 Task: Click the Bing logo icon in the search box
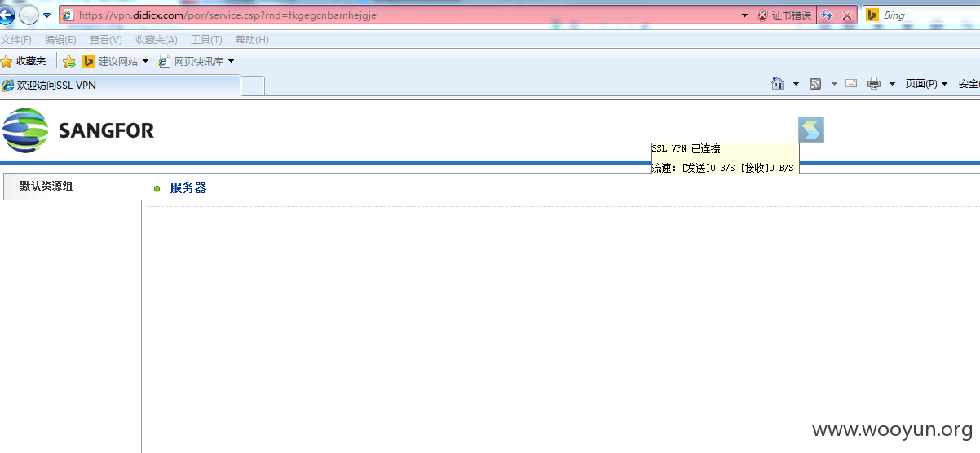click(x=872, y=15)
